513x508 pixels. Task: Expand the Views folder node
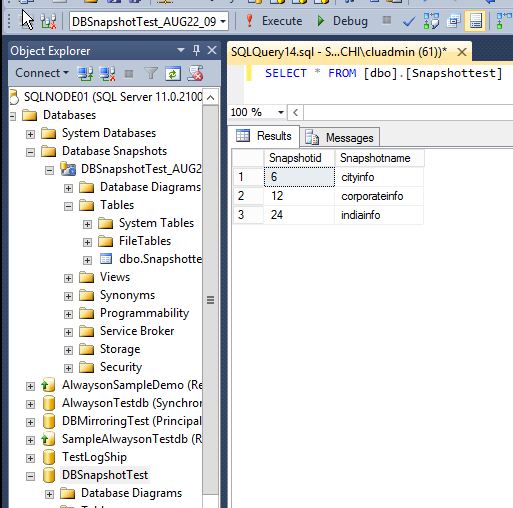[x=68, y=278]
